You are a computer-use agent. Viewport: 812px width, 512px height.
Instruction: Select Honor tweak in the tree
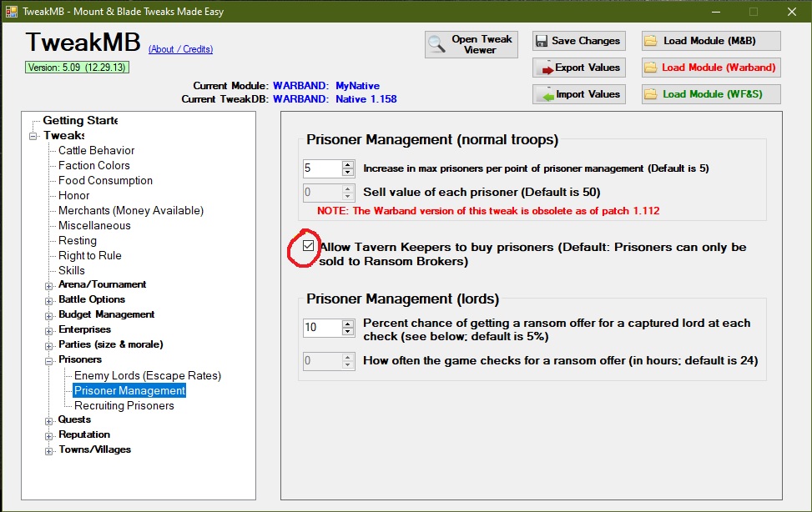tap(74, 195)
